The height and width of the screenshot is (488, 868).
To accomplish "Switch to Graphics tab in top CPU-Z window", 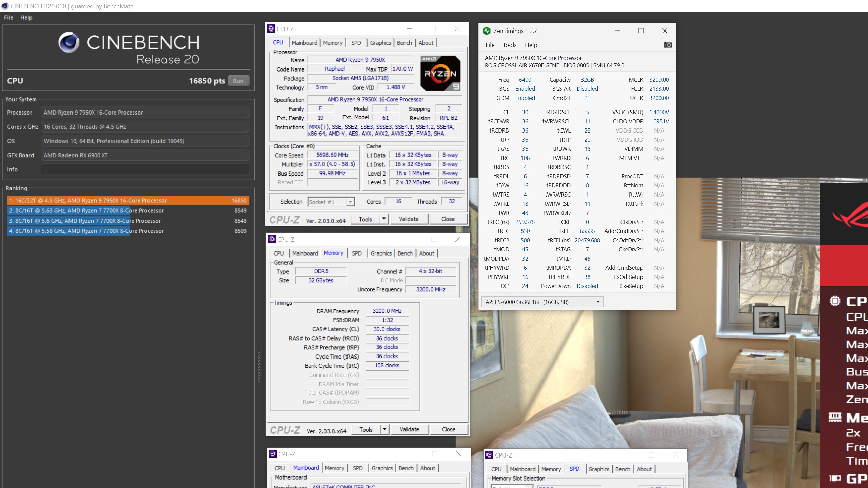I will (380, 43).
